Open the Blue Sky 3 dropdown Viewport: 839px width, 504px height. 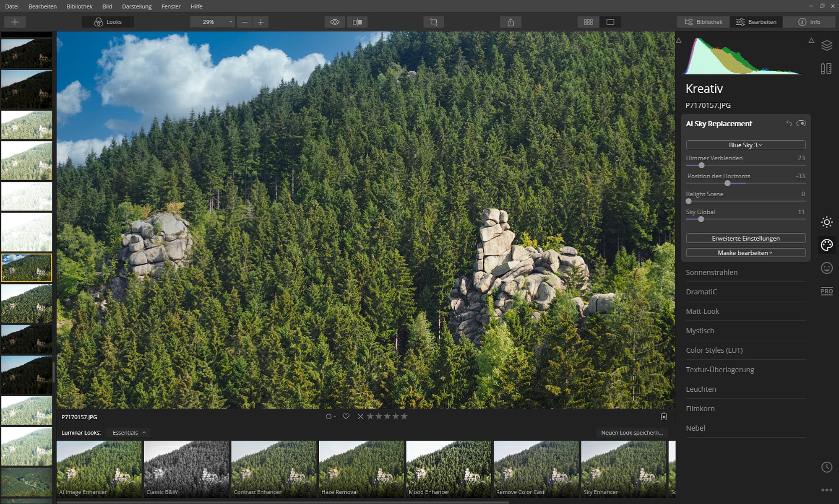click(745, 145)
